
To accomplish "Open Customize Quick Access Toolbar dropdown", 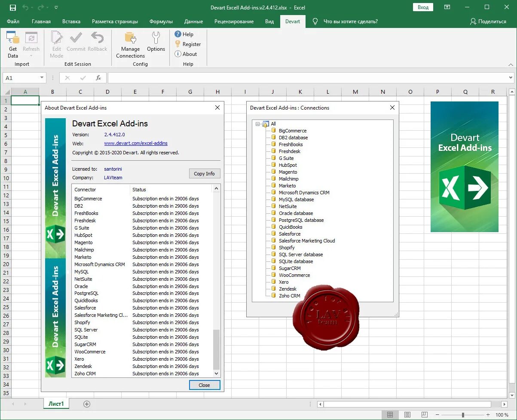I will (x=56, y=7).
